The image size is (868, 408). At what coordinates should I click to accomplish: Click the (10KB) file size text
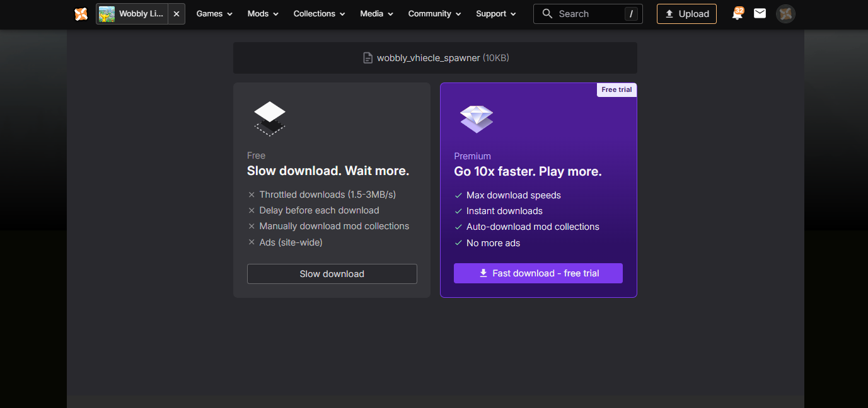click(x=496, y=58)
